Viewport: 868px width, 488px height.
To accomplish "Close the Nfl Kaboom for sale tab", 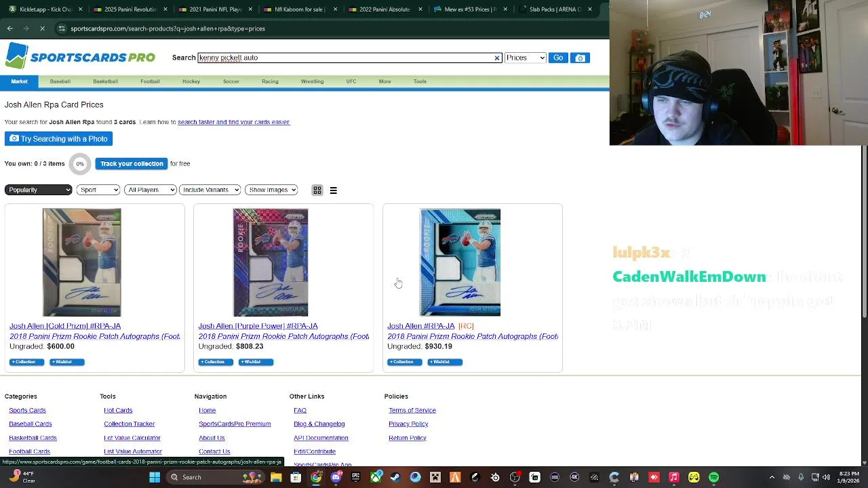I will [335, 9].
